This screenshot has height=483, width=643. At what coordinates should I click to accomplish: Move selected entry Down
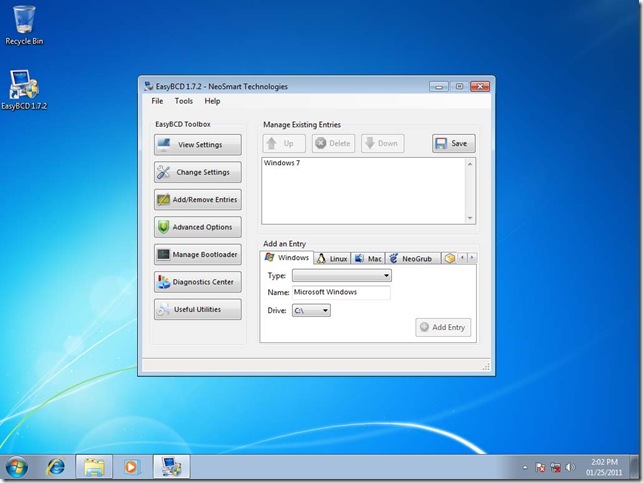click(382, 144)
